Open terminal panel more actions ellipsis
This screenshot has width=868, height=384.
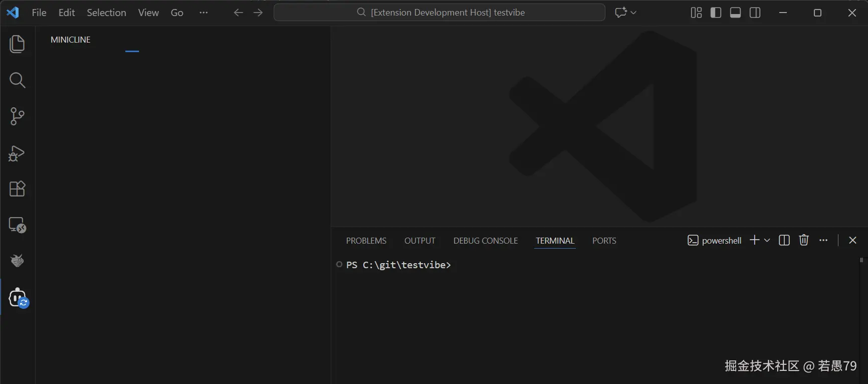point(823,240)
